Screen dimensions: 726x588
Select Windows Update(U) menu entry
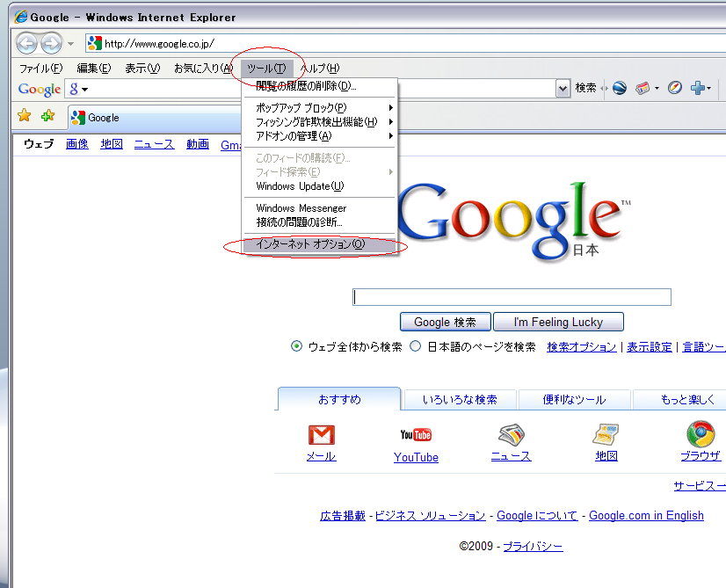(319, 186)
